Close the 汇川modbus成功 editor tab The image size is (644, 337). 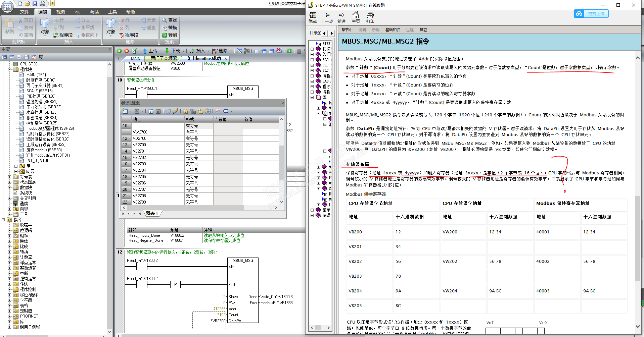(226, 59)
